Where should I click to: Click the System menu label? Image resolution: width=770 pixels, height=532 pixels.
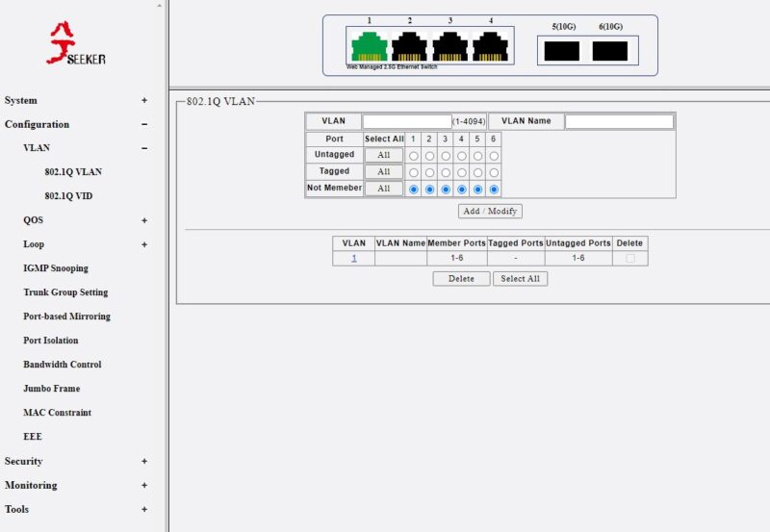(20, 100)
